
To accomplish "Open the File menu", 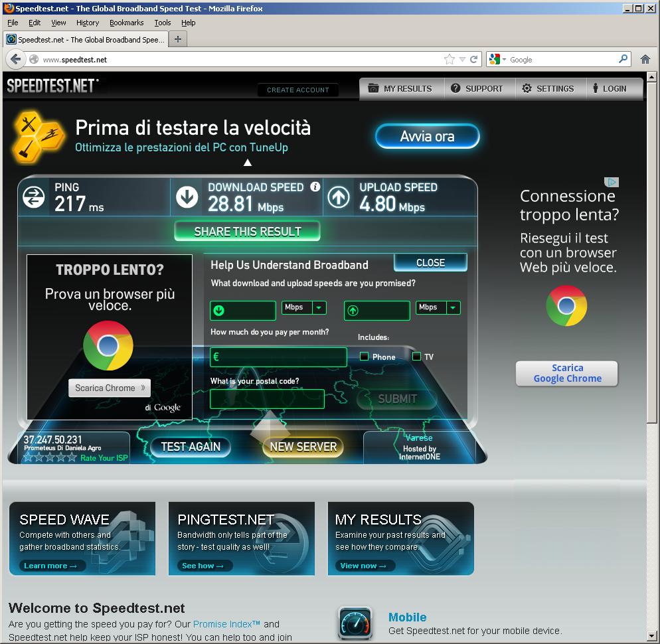I will pos(13,23).
